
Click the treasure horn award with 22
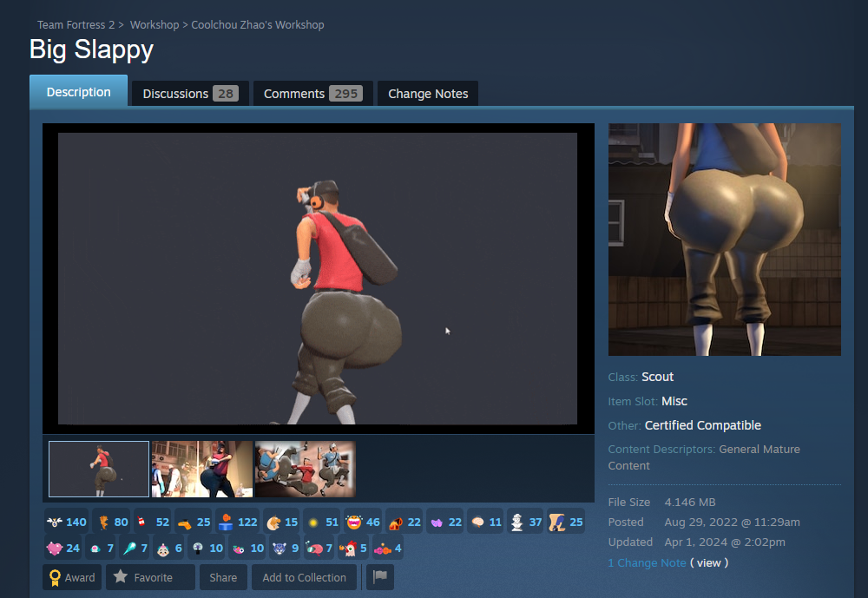tap(404, 522)
